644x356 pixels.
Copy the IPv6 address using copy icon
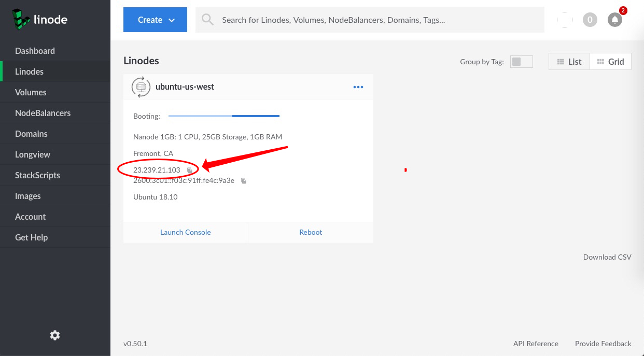243,180
